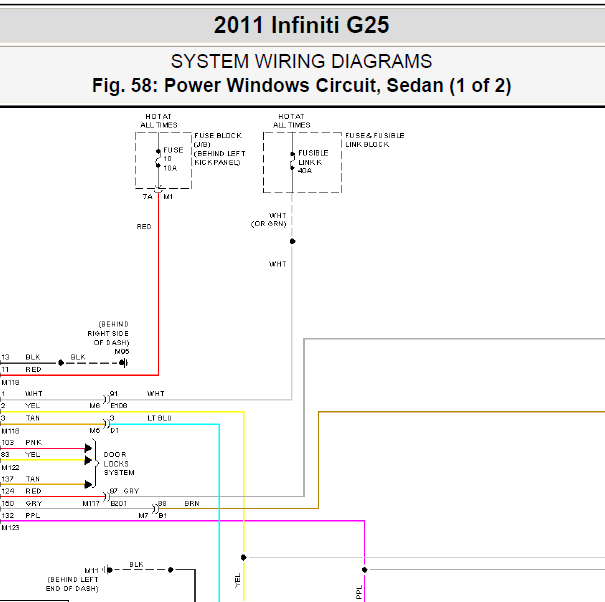Viewport: 605px width, 602px height.
Task: Select the "RED" label beside the vertical red wire
Action: click(x=144, y=227)
